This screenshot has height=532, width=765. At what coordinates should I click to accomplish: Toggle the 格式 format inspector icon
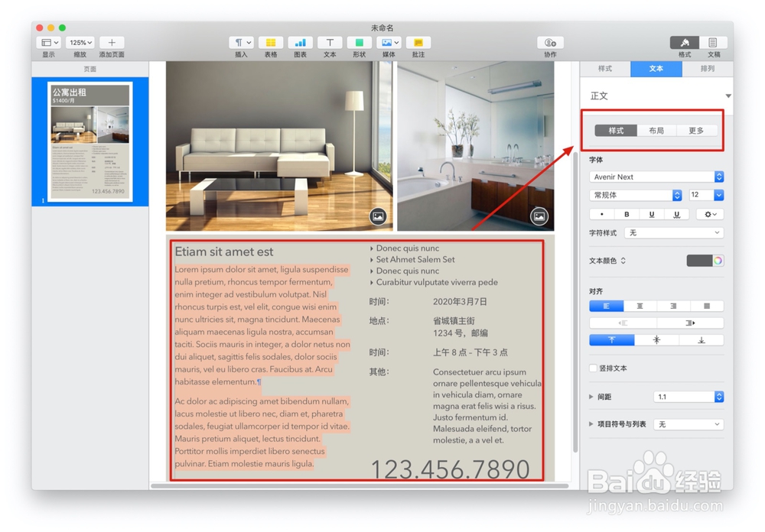[x=685, y=43]
